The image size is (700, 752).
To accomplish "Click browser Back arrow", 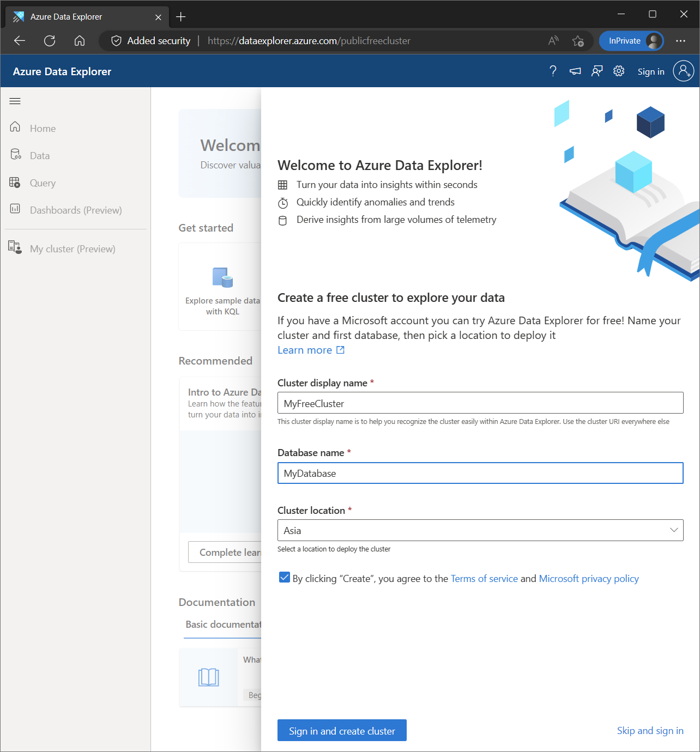I will pyautogui.click(x=20, y=40).
